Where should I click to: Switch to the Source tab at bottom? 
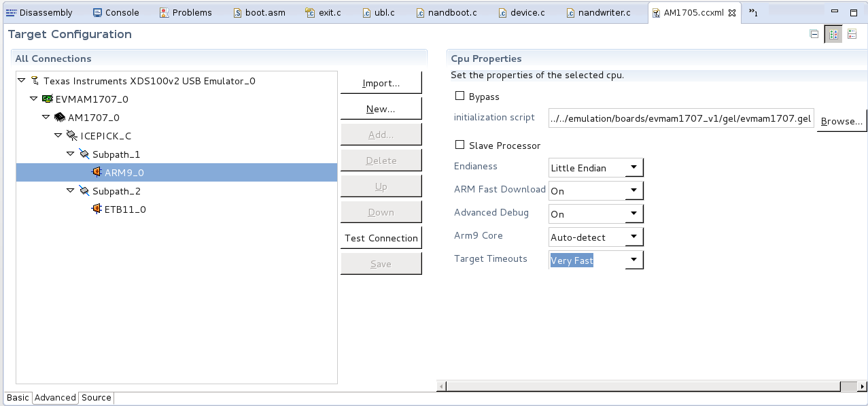(96, 398)
